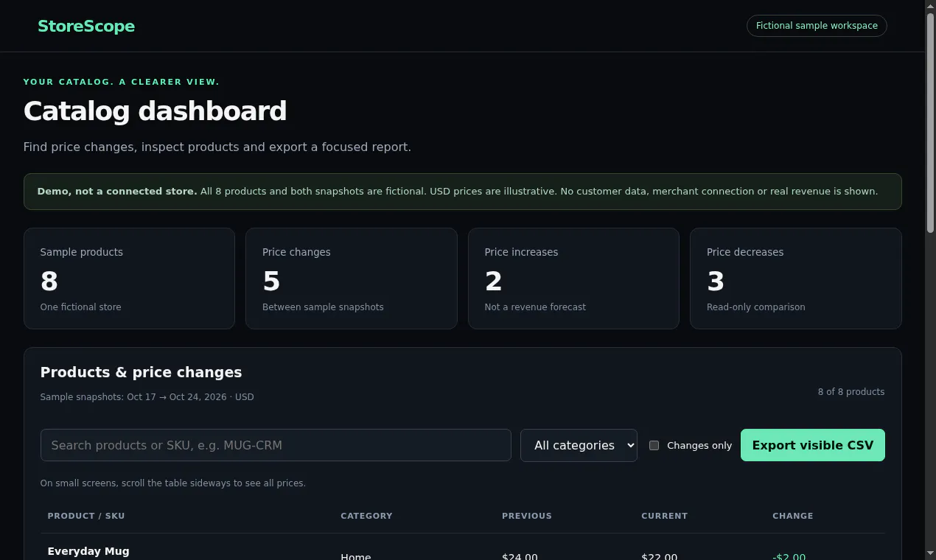Click the StoreScope logo
The width and height of the screenshot is (936, 560).
pyautogui.click(x=86, y=27)
